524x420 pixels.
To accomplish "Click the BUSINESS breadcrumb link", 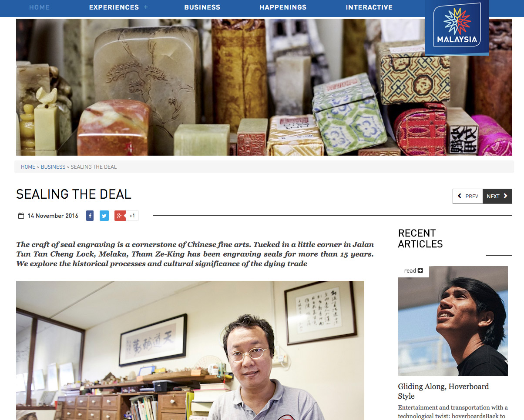I will click(x=53, y=167).
